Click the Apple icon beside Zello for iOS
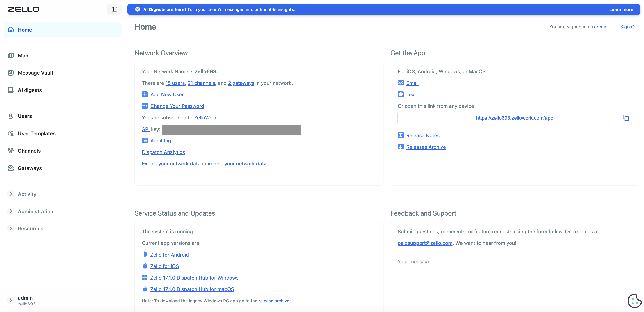The image size is (644, 312). (145, 266)
